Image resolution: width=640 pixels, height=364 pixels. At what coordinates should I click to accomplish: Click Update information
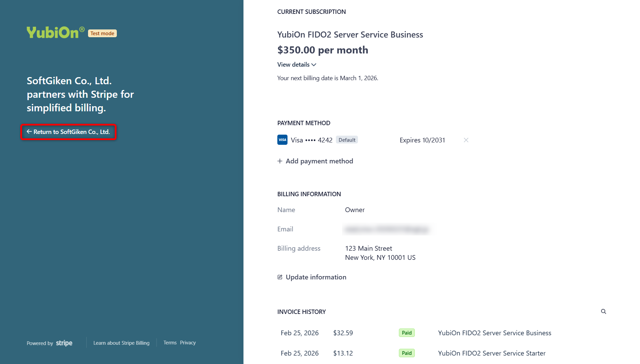[x=316, y=277]
